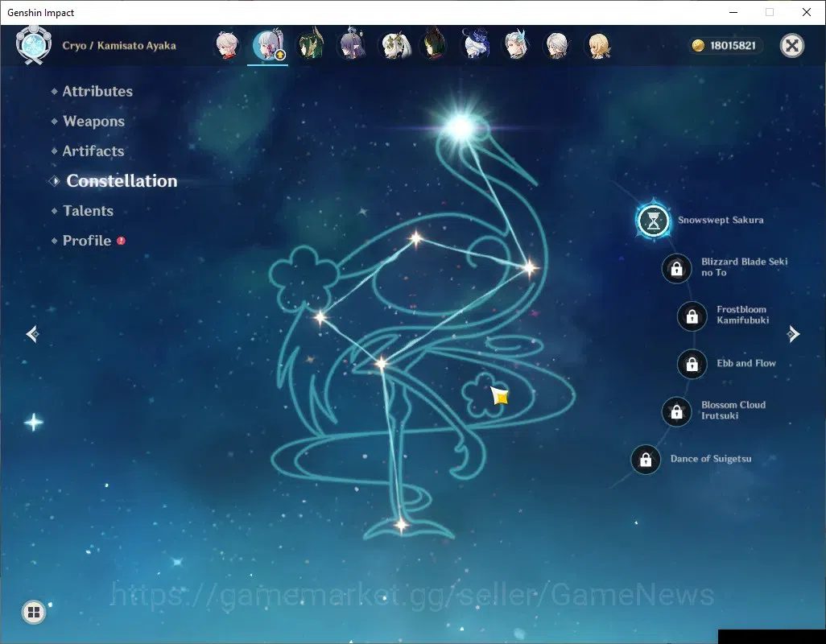Click the Mora amount 18015821
This screenshot has width=826, height=644.
[733, 46]
